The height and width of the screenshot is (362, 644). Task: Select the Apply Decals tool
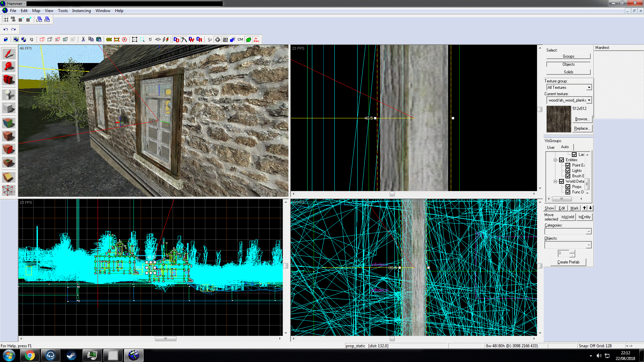pos(9,149)
